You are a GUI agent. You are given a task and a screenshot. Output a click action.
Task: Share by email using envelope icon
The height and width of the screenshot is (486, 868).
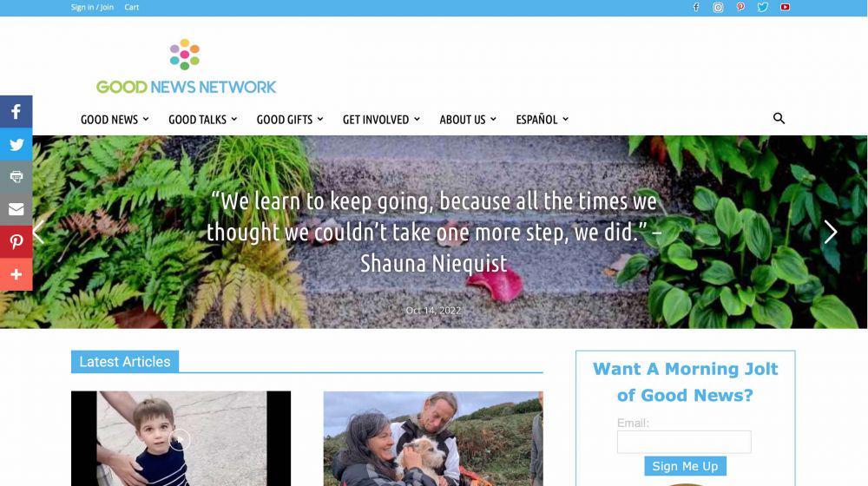[16, 209]
